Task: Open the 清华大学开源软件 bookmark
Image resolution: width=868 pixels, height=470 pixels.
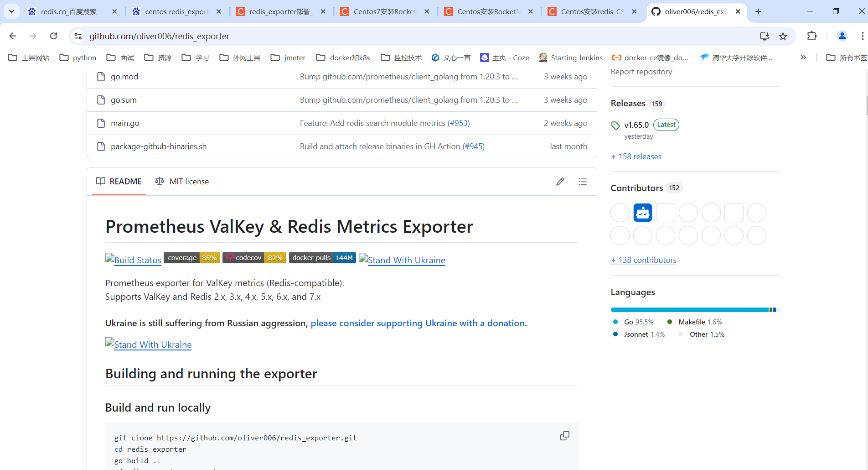Action: (736, 57)
